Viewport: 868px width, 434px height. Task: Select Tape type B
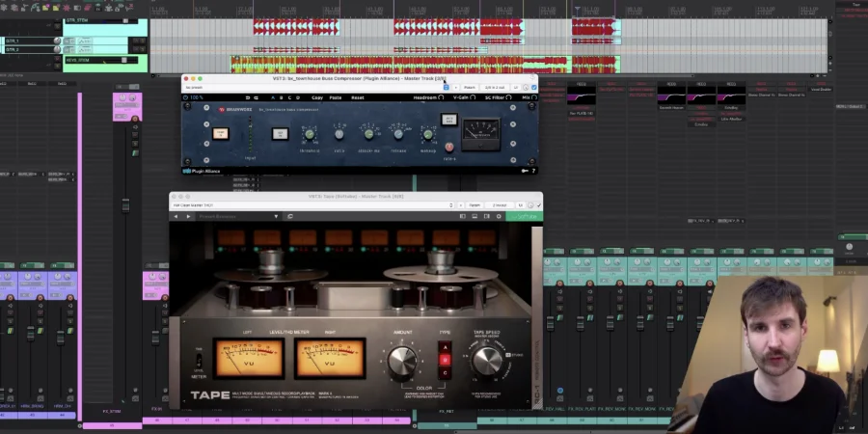(x=444, y=361)
